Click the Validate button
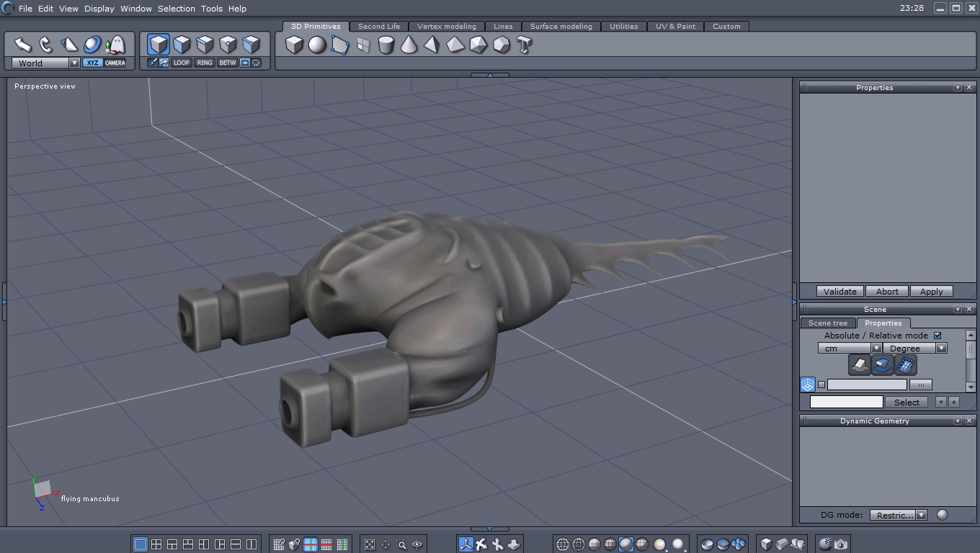The width and height of the screenshot is (980, 553). click(x=840, y=292)
